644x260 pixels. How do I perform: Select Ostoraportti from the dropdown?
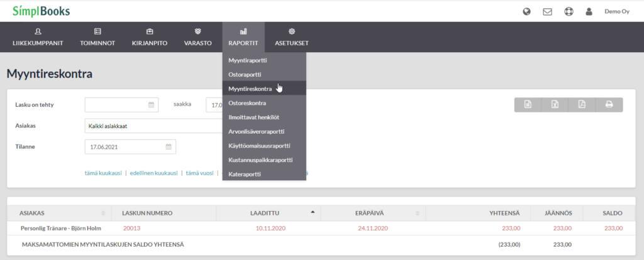click(x=264, y=75)
